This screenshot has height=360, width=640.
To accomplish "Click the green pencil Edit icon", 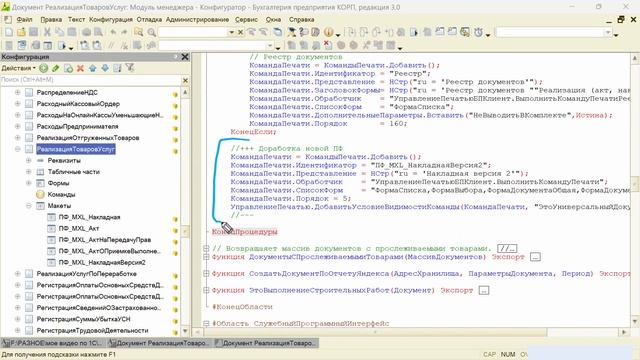I will (x=56, y=68).
